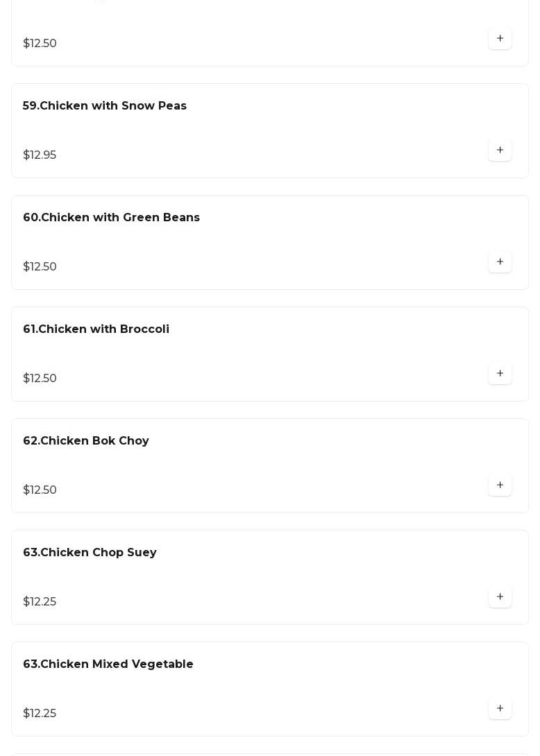Click plus icon for Chicken with Green Beans
This screenshot has height=756, width=540.
(500, 262)
